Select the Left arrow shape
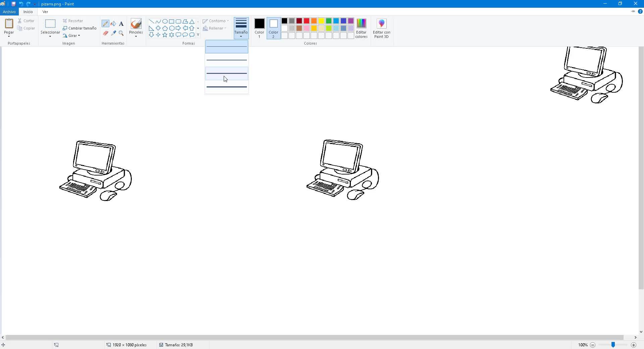 click(185, 28)
